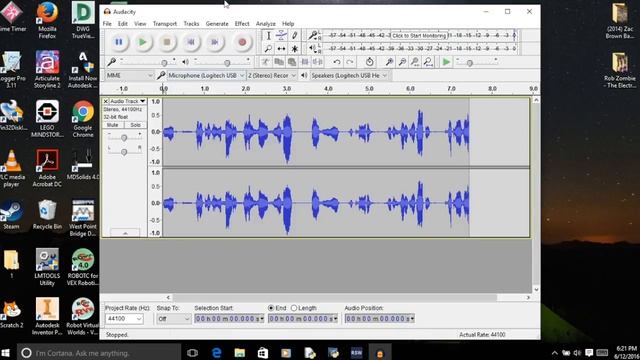This screenshot has width=640, height=360.
Task: Open the MME audio host dropdown
Action: (x=129, y=76)
